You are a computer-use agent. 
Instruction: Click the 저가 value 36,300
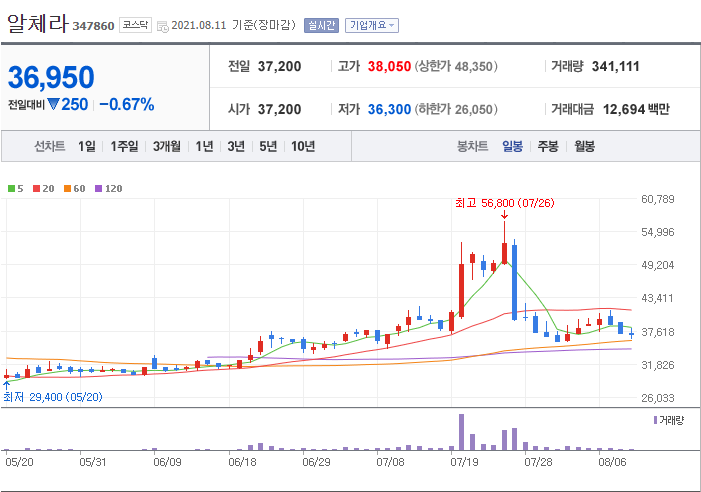pyautogui.click(x=389, y=109)
